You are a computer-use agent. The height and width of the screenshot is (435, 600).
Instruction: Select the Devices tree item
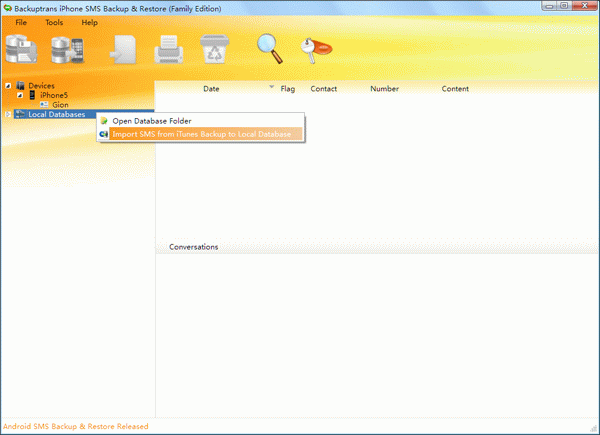[x=41, y=86]
